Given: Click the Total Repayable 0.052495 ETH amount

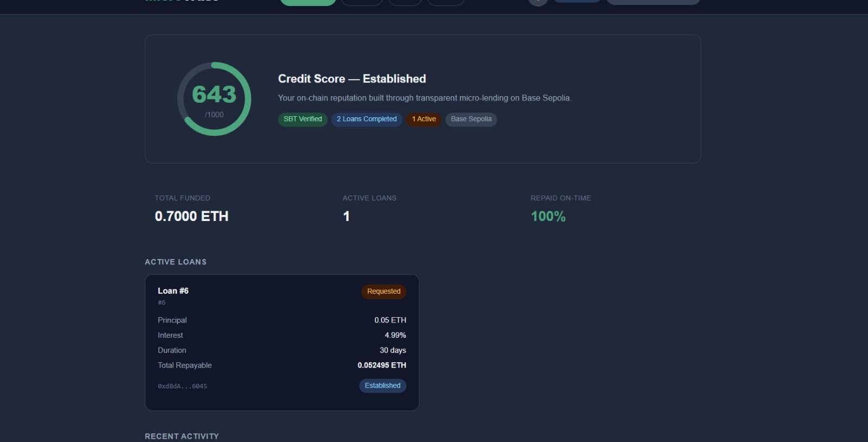Looking at the screenshot, I should (381, 365).
